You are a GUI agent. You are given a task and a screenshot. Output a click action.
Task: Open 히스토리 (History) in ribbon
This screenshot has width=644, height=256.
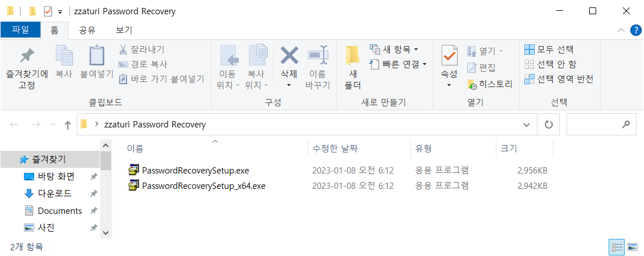coord(490,85)
